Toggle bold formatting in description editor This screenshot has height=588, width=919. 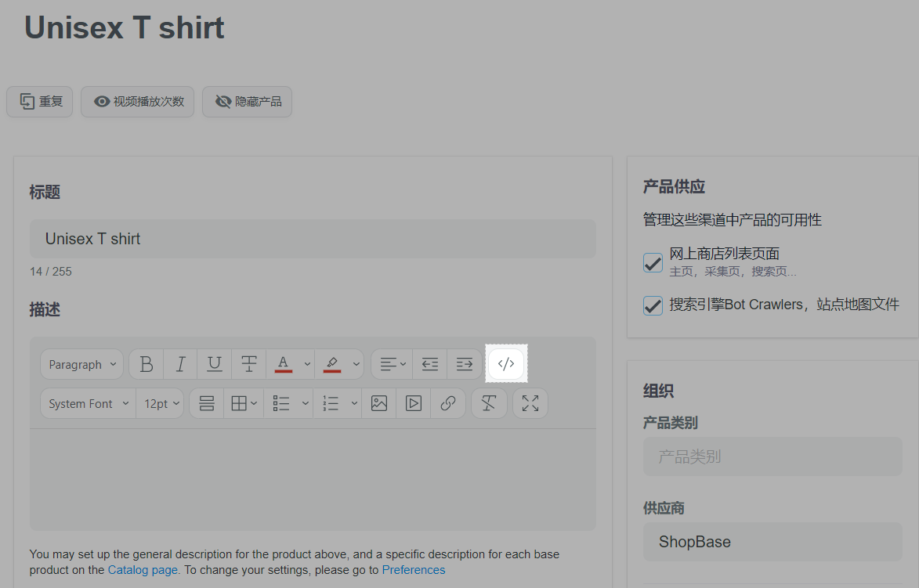point(147,364)
